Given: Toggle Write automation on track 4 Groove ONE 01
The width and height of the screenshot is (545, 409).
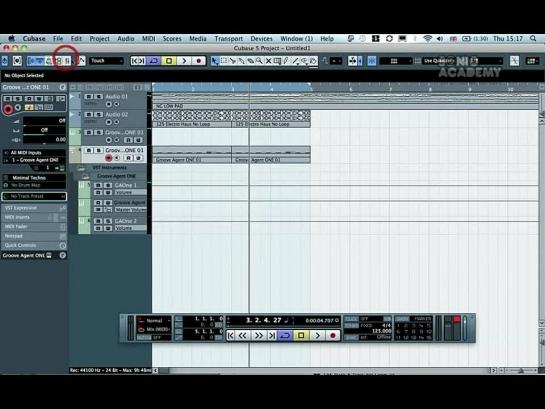Looking at the screenshot, I should [x=138, y=158].
